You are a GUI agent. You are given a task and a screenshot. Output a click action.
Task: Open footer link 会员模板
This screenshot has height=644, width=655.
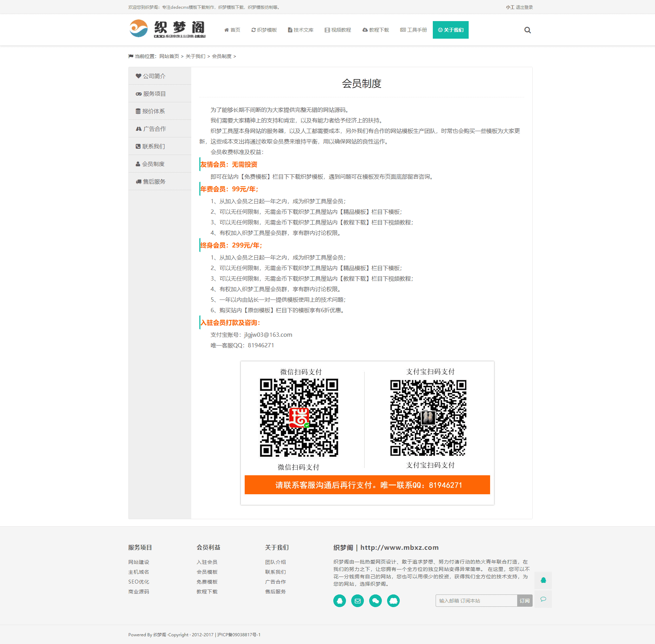pos(207,572)
